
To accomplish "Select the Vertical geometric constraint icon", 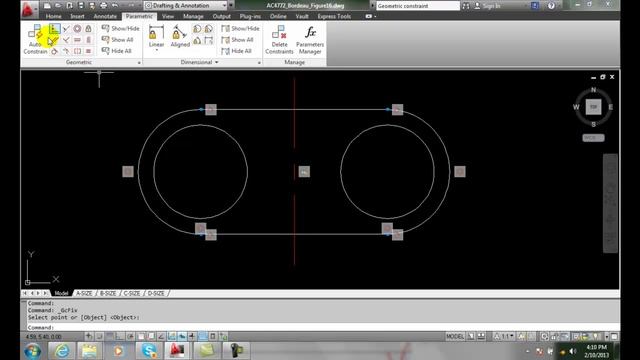I will [x=88, y=40].
